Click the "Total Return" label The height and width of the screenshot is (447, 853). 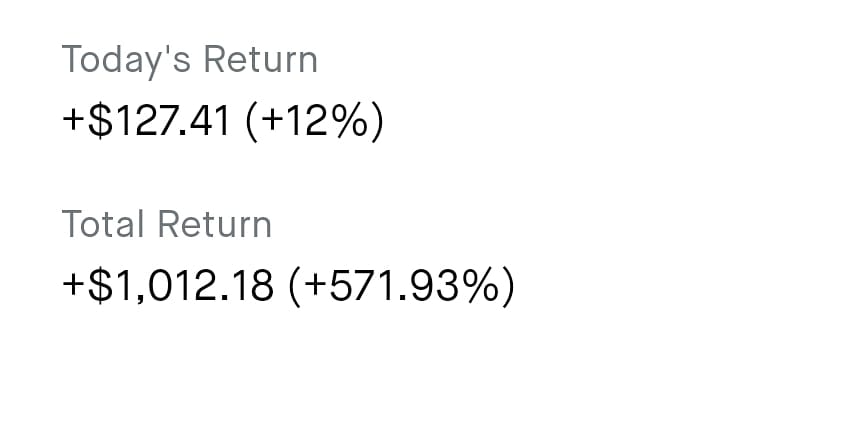tap(166, 224)
